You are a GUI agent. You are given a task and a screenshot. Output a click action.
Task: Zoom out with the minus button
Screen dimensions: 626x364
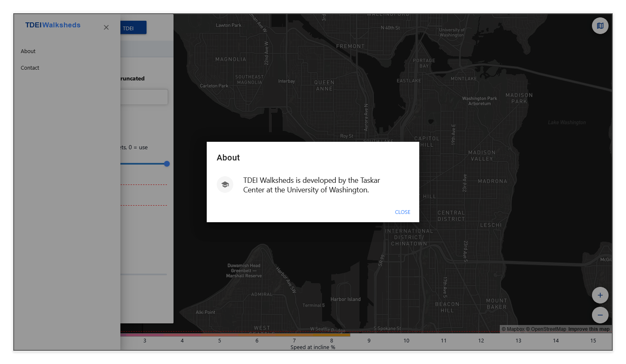pos(600,315)
